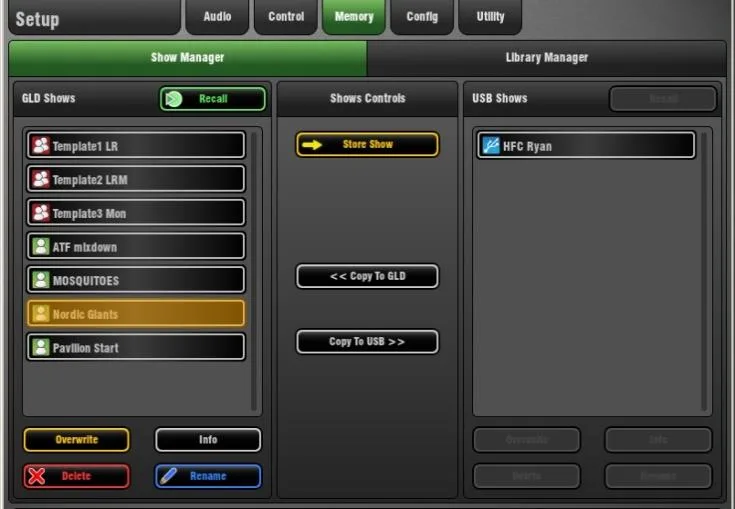The image size is (735, 509).
Task: Click the Template3 Mon show icon
Action: point(41,213)
